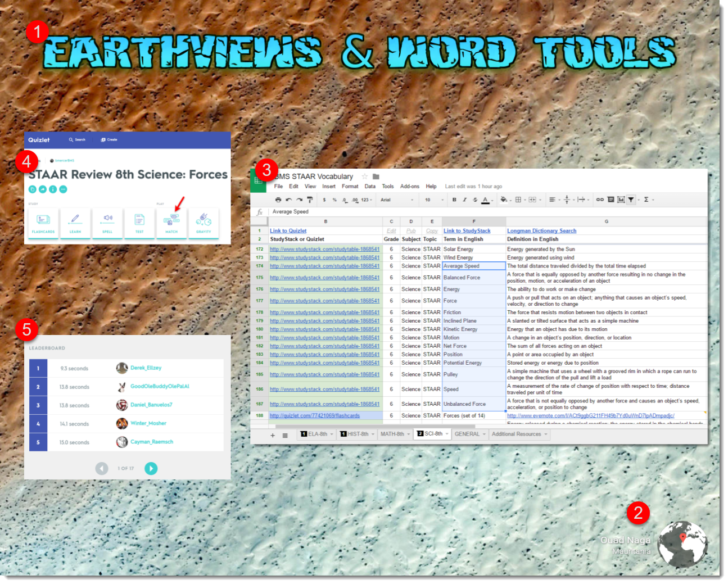Open the quizlet.com/77421069/flashcards link

pos(315,416)
